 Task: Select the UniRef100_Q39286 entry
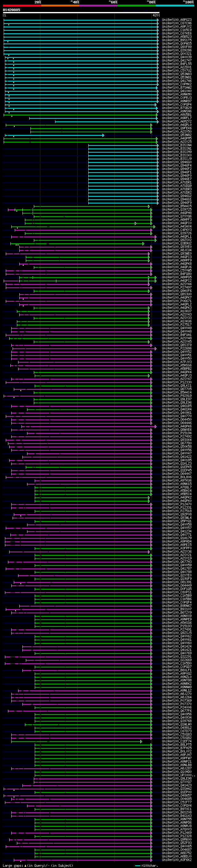tap(177, 50)
